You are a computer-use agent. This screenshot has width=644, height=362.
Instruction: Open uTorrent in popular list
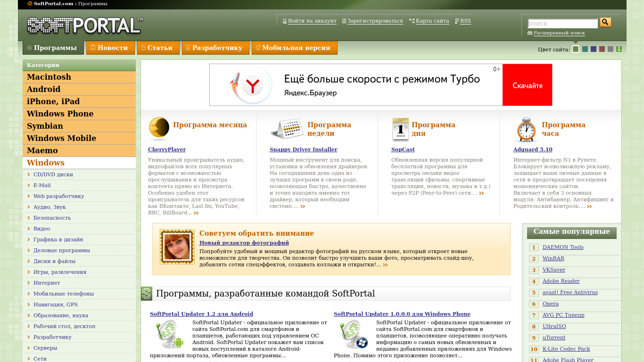click(x=554, y=337)
